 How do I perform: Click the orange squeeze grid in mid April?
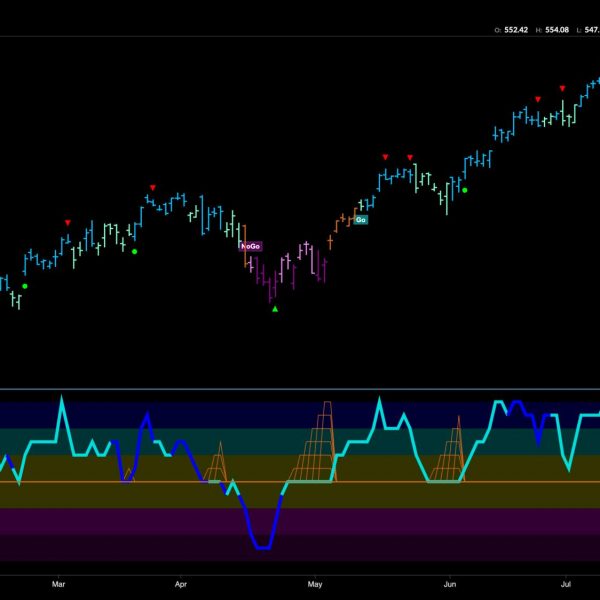216,462
